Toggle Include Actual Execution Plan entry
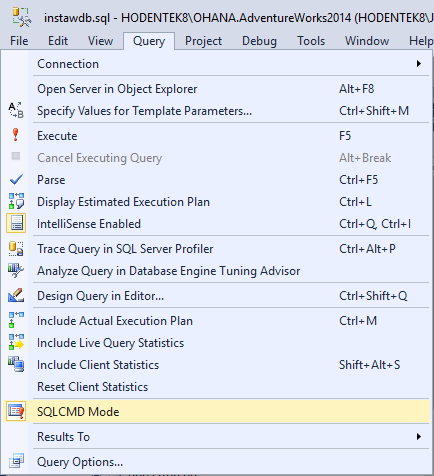 pos(216,321)
